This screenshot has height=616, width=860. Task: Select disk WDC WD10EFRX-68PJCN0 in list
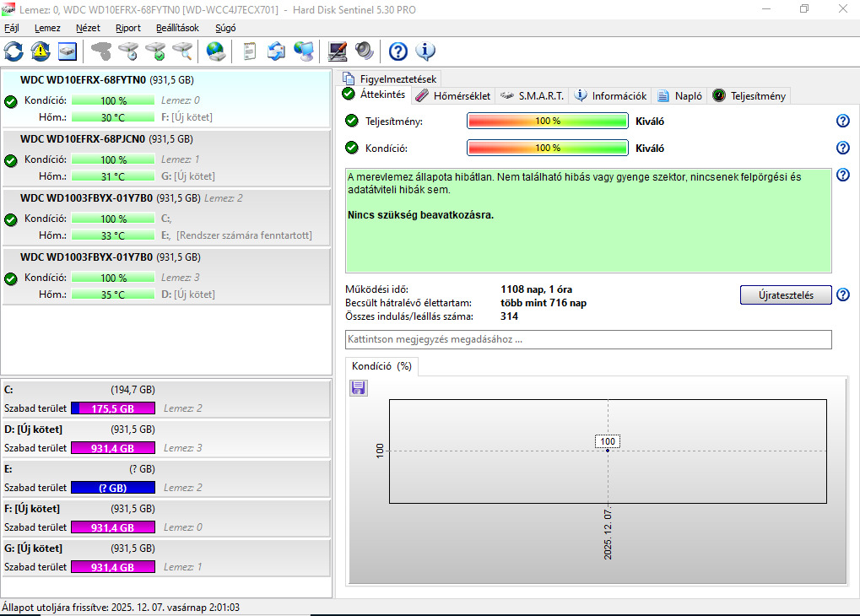pos(166,158)
